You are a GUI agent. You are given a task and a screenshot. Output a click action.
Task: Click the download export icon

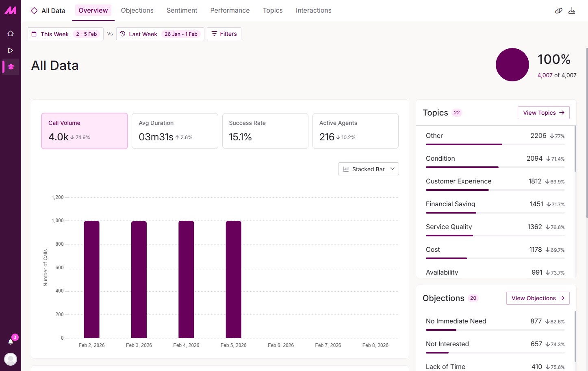tap(572, 11)
